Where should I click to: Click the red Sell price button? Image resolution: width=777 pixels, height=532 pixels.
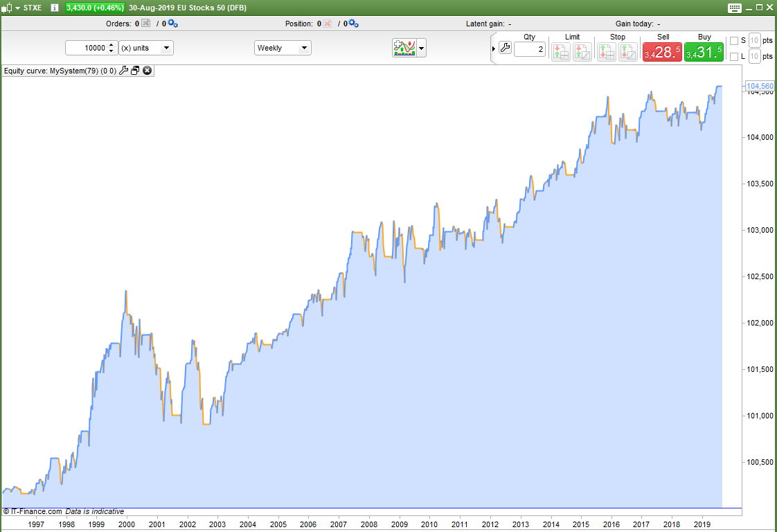[x=662, y=51]
